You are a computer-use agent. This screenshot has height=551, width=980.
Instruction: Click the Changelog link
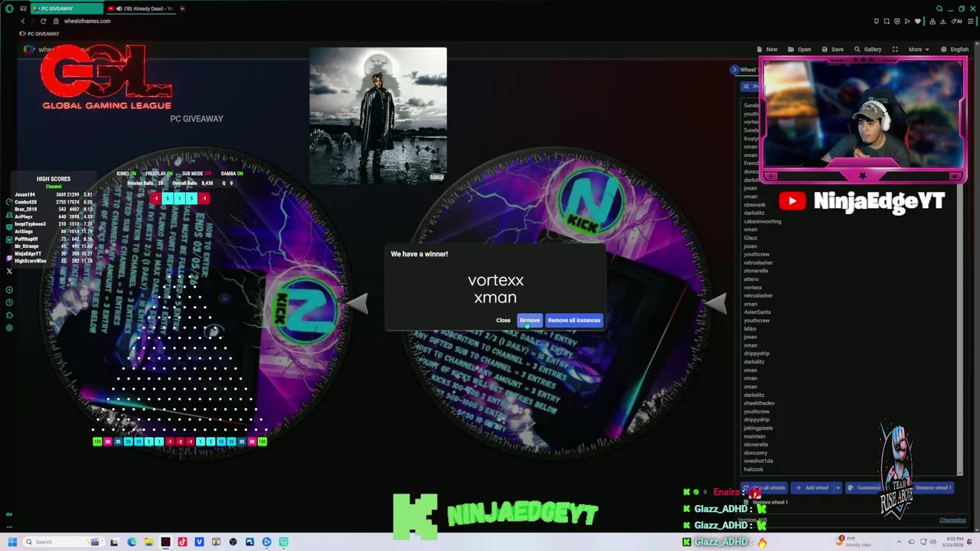(x=952, y=520)
